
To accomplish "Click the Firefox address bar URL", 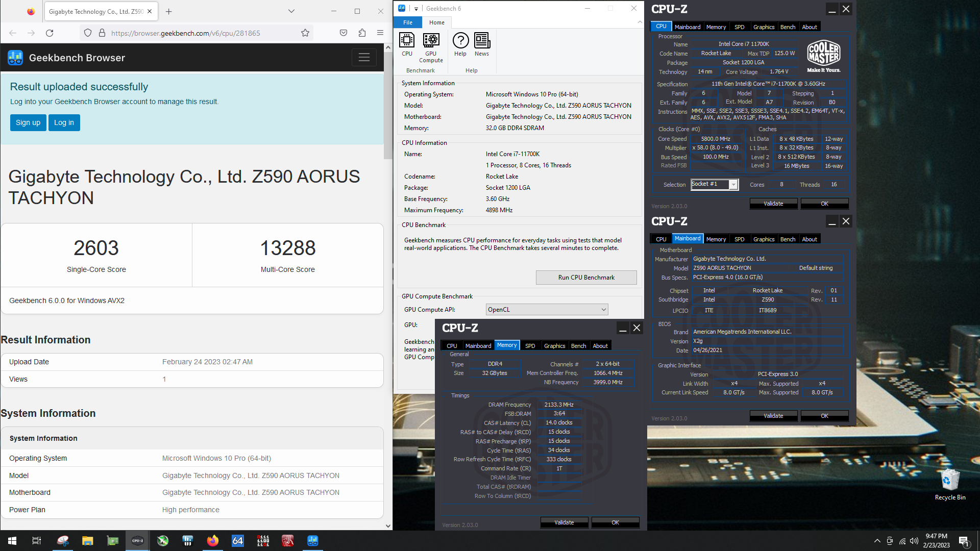I will click(x=185, y=33).
